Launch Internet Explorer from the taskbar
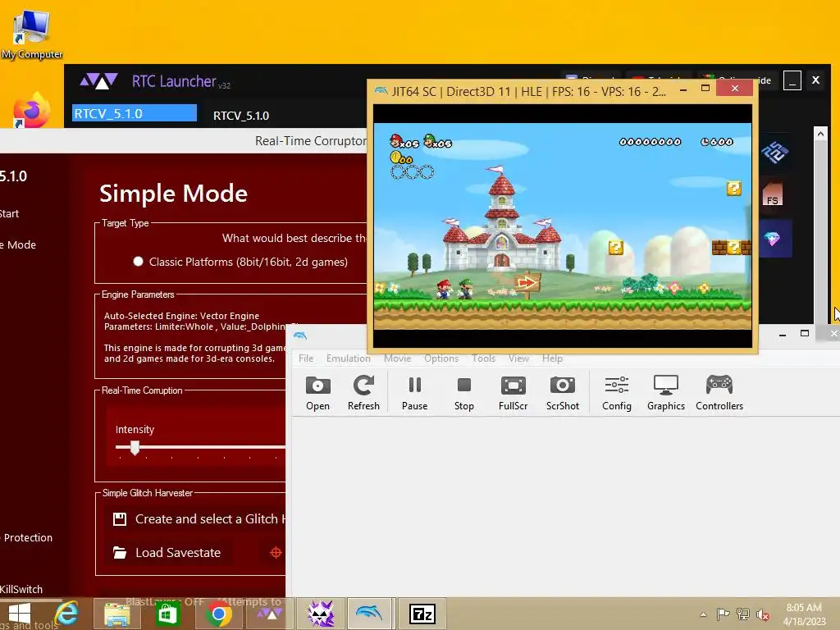 tap(67, 614)
